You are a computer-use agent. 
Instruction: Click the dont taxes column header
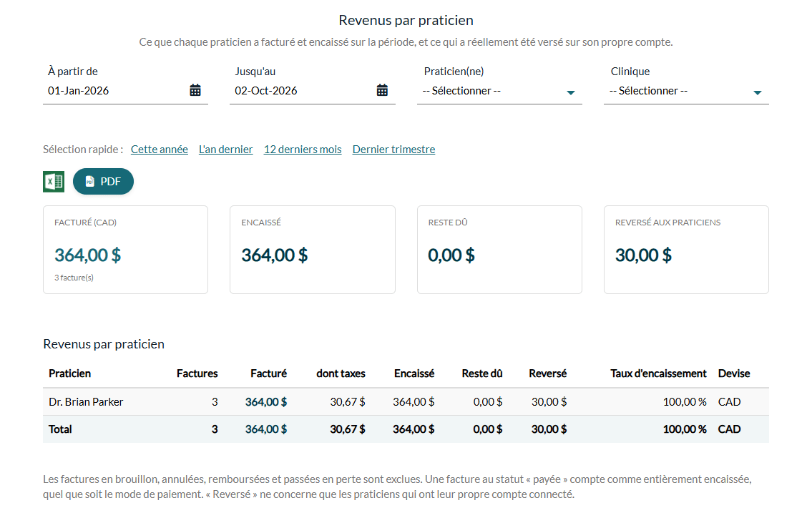(341, 373)
